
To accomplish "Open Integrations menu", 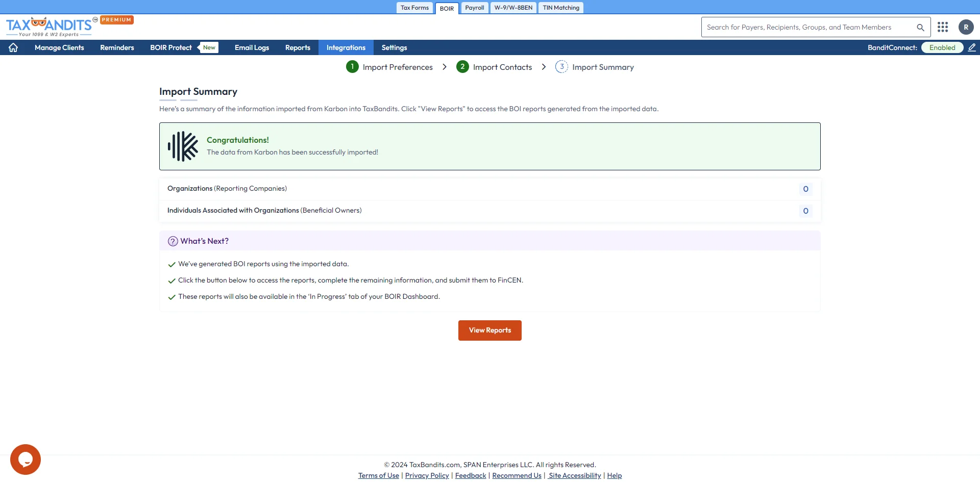I will click(346, 47).
